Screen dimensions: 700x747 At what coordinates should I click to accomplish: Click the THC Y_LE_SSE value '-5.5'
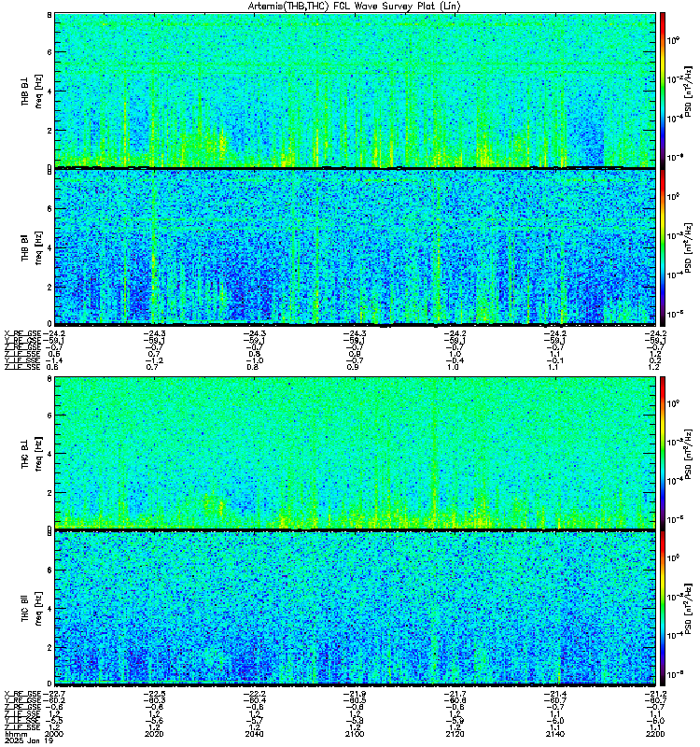tap(54, 721)
